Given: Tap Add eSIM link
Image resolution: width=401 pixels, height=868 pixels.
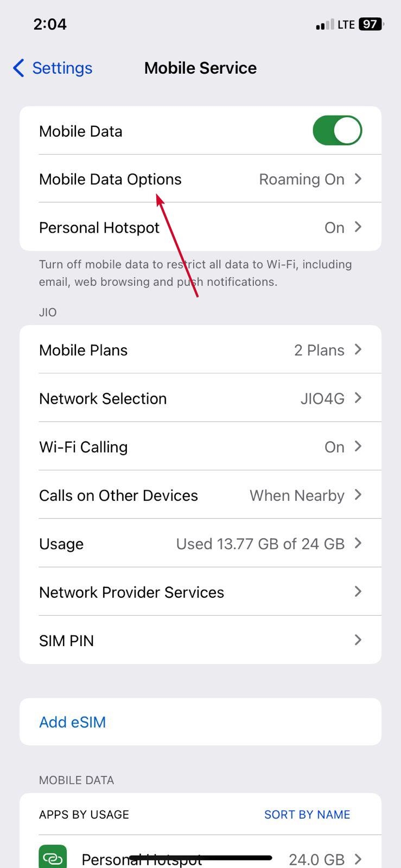Looking at the screenshot, I should tap(73, 722).
